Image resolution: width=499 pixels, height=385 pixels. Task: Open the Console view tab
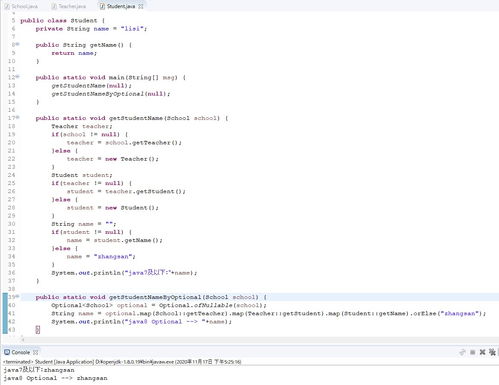pos(21,352)
